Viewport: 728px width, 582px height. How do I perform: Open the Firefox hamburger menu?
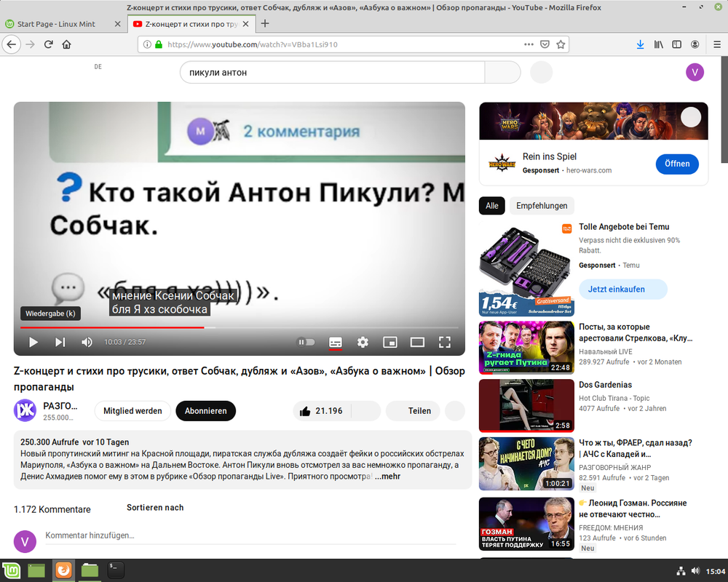[717, 44]
